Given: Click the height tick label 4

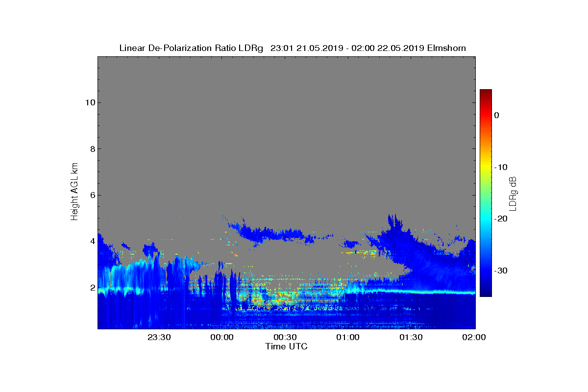Looking at the screenshot, I should tap(92, 241).
